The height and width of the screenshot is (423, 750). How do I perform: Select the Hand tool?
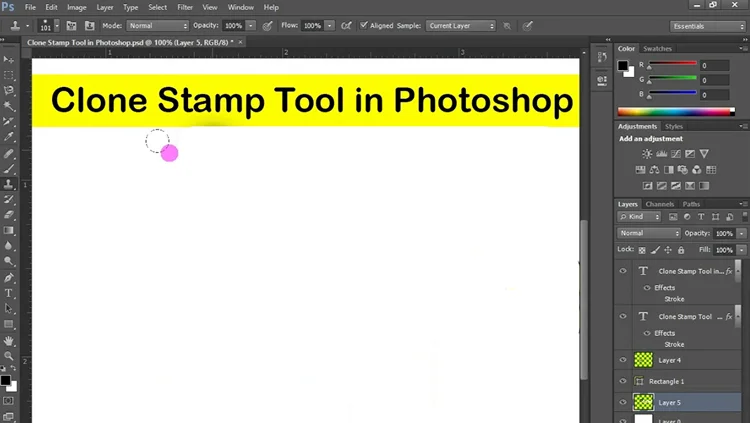[x=9, y=341]
